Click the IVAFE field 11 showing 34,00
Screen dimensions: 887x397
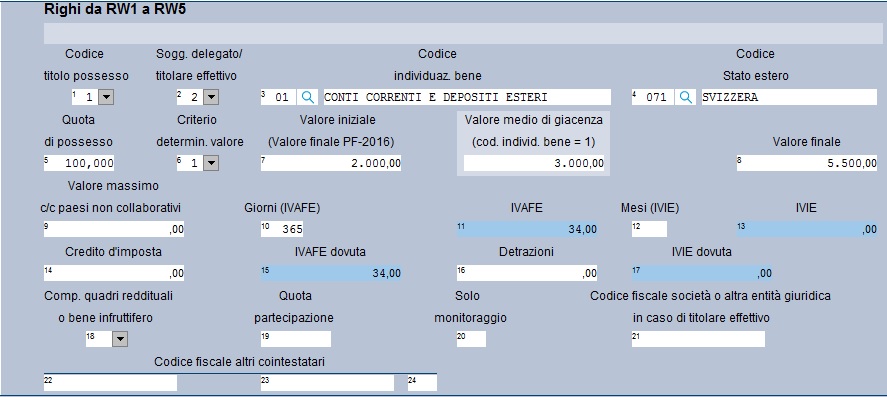pos(527,229)
